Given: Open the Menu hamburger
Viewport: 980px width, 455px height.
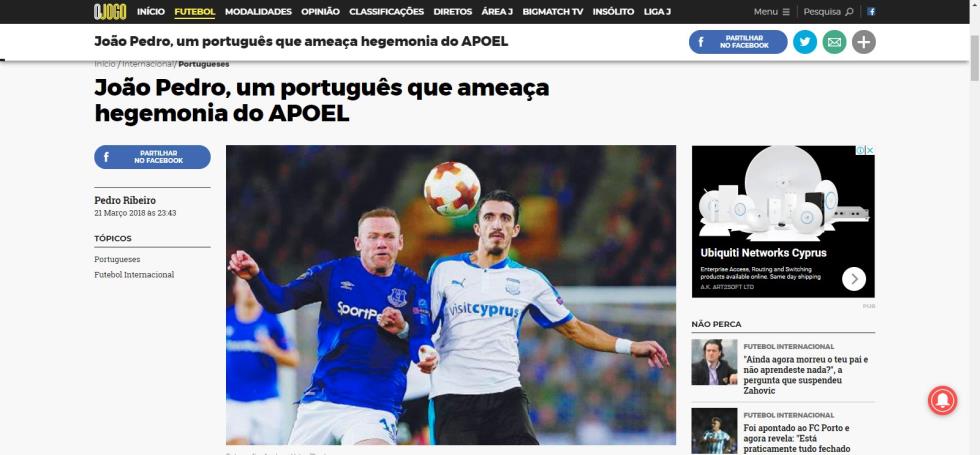Looking at the screenshot, I should [x=771, y=11].
